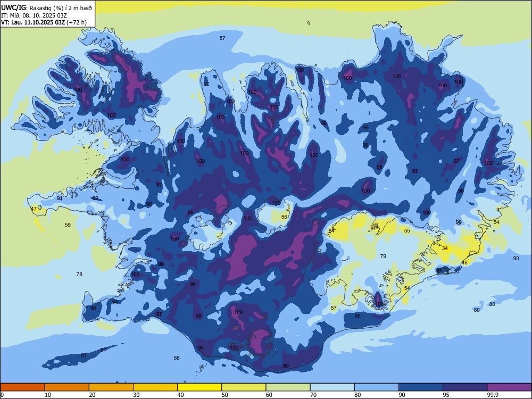
Task: Click the humidity value 88 on the map
Action: pyautogui.click(x=177, y=358)
